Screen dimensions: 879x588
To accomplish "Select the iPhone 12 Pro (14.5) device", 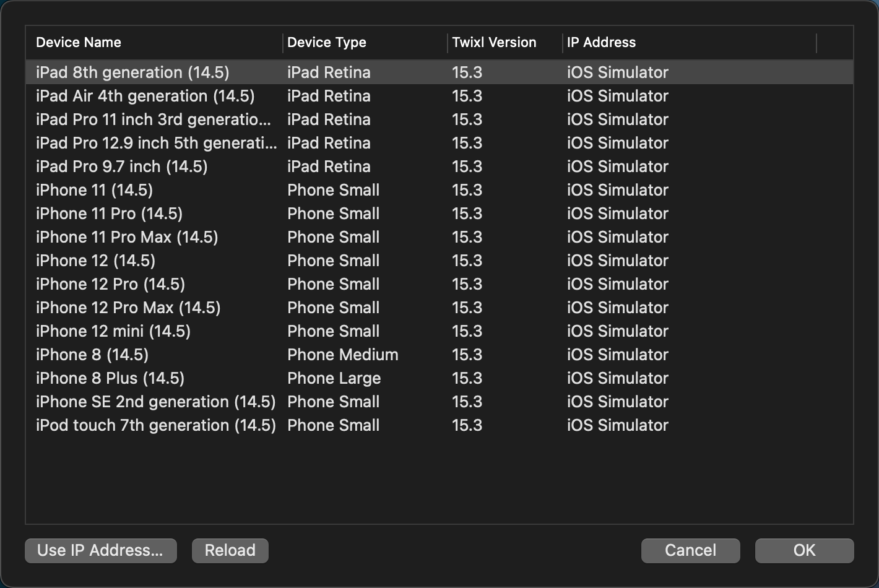I will (439, 284).
